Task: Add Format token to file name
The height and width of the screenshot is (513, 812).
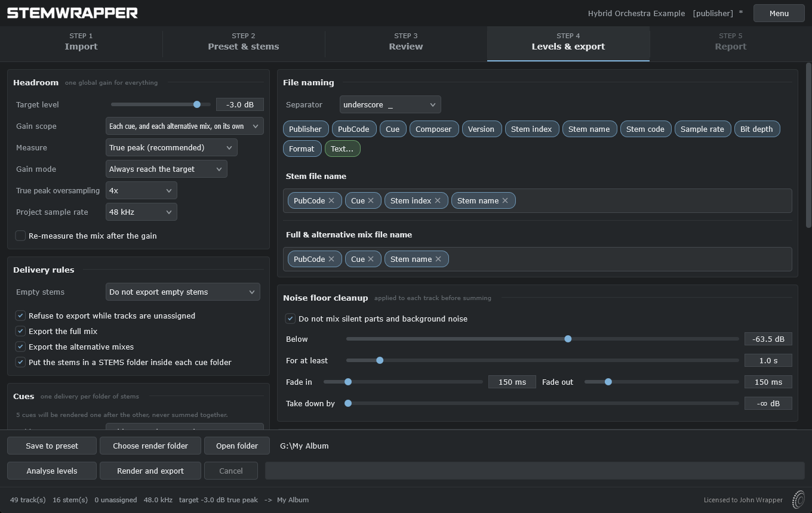Action: pos(302,149)
